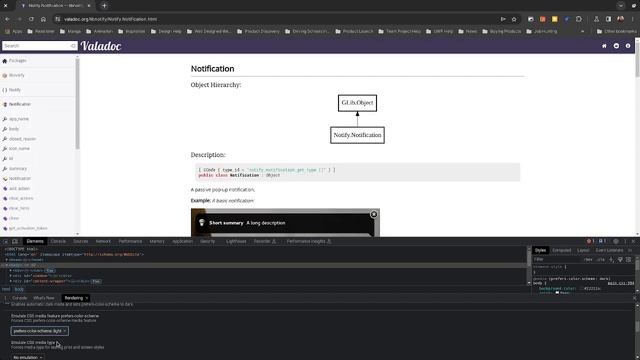Go back with browser back arrow
The width and height of the screenshot is (640, 360).
[x=7, y=19]
